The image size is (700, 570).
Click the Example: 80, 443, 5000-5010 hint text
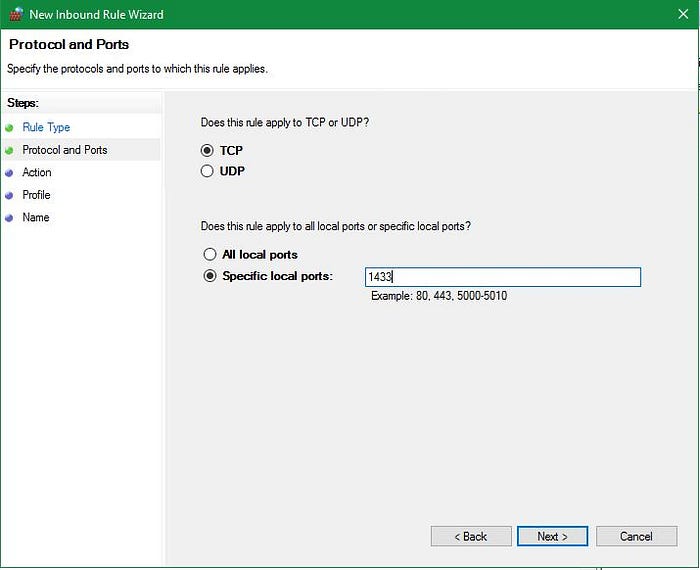coord(439,296)
